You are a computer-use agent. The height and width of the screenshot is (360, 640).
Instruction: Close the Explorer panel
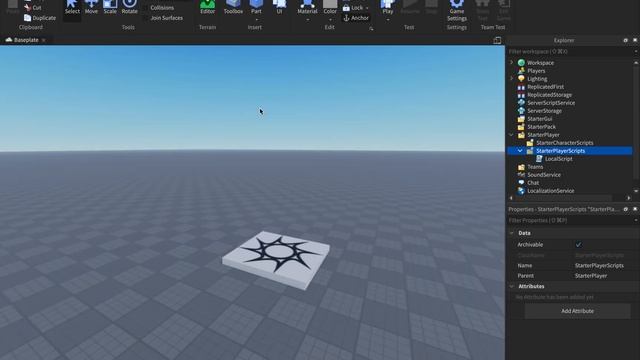pyautogui.click(x=635, y=40)
